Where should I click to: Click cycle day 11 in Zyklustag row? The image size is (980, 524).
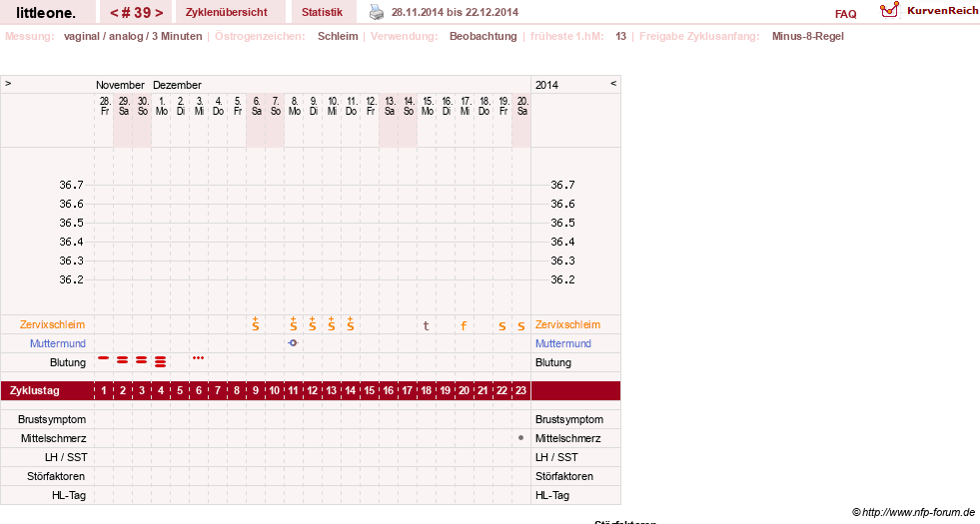click(x=293, y=390)
